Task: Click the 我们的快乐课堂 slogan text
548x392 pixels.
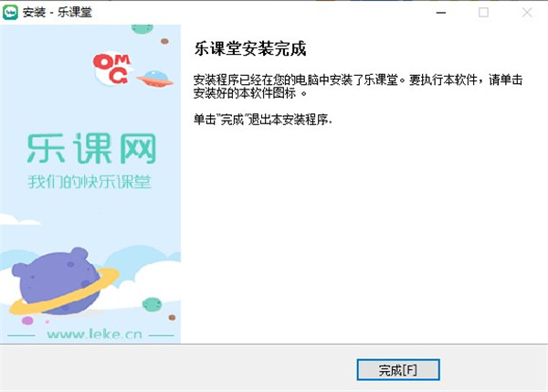Action: click(x=90, y=182)
